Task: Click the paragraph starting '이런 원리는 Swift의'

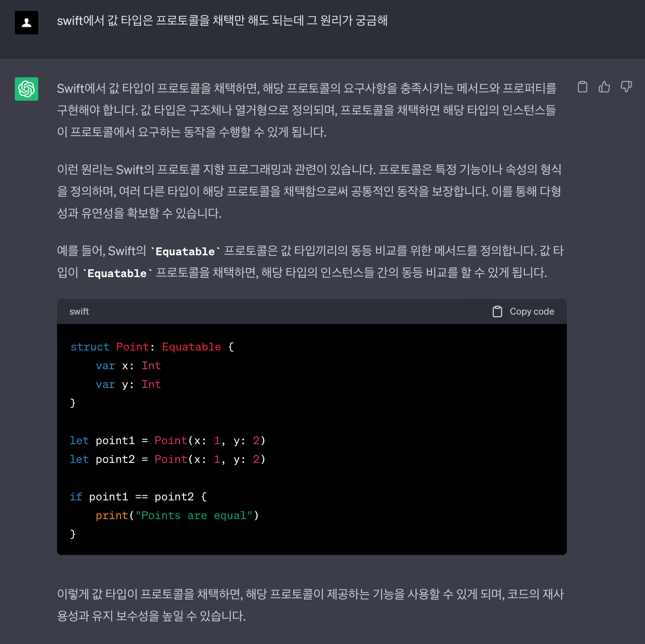Action: (x=309, y=191)
